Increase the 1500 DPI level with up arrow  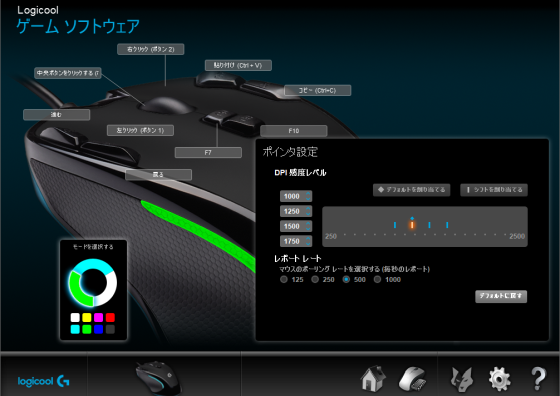pos(308,224)
